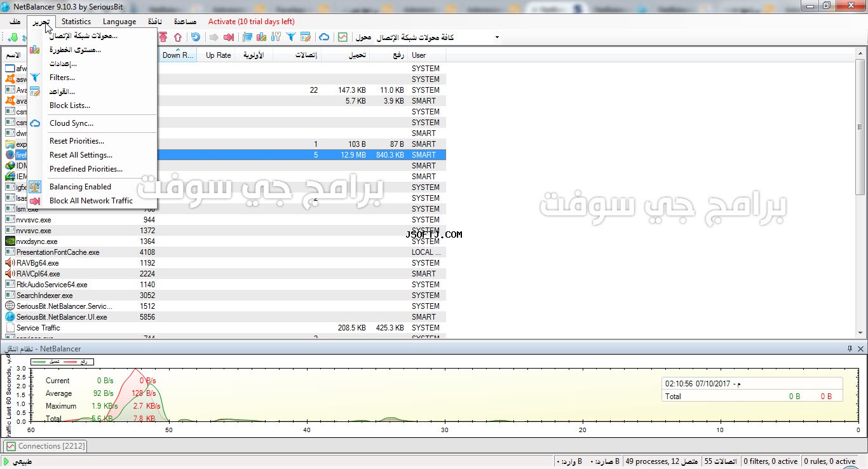Open the Language menu
Viewport: 868px width, 469px height.
(119, 22)
